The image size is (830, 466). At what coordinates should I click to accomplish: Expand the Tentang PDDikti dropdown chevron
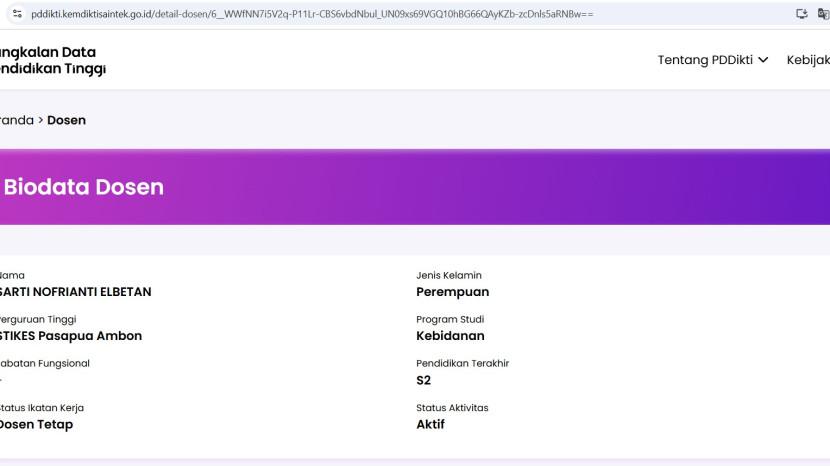[x=764, y=60]
